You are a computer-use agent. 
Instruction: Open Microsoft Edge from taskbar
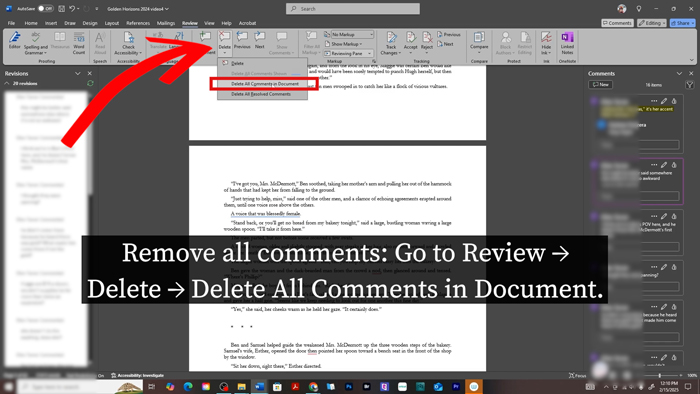[188, 386]
